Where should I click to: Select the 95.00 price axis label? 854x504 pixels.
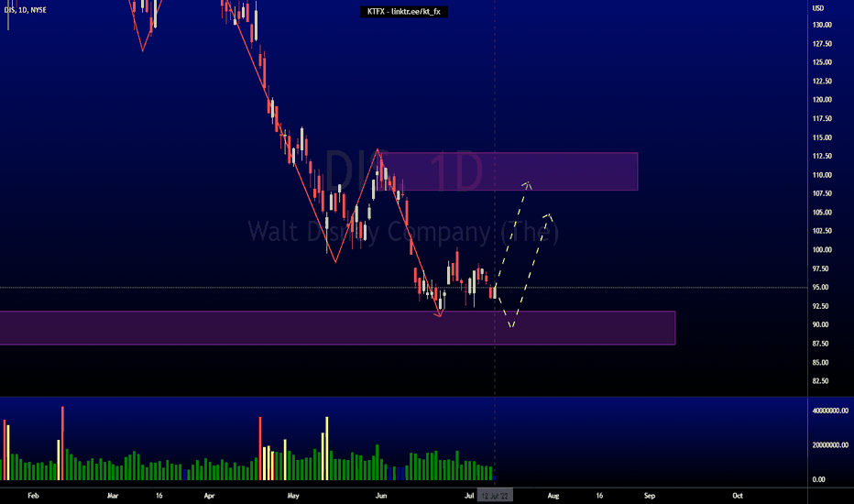pyautogui.click(x=820, y=287)
